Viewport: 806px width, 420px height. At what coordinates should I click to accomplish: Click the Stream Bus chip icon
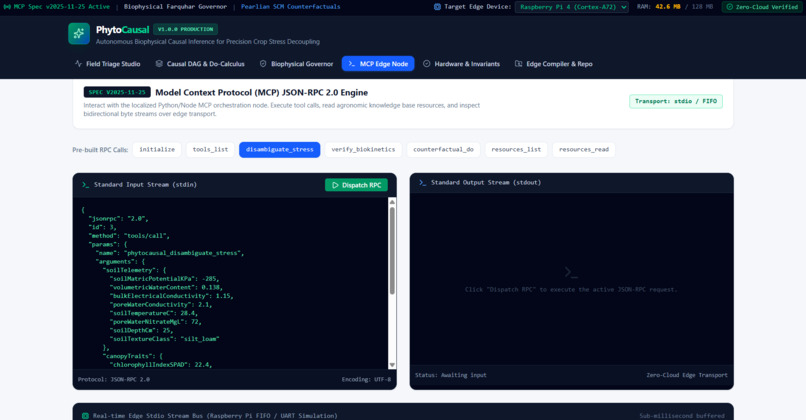click(85, 415)
